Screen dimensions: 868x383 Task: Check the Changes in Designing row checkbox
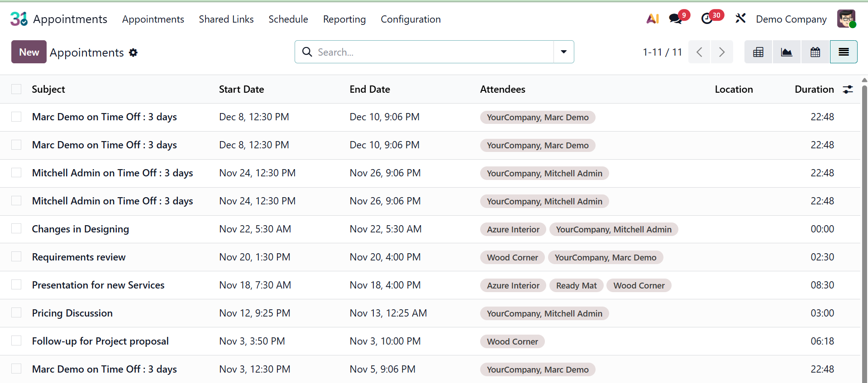[x=16, y=229]
